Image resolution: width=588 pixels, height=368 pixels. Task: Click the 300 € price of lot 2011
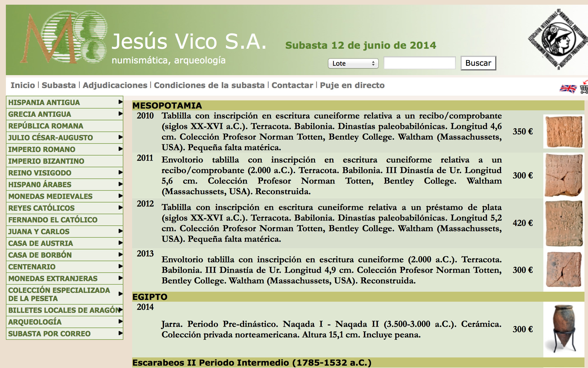[x=523, y=175]
